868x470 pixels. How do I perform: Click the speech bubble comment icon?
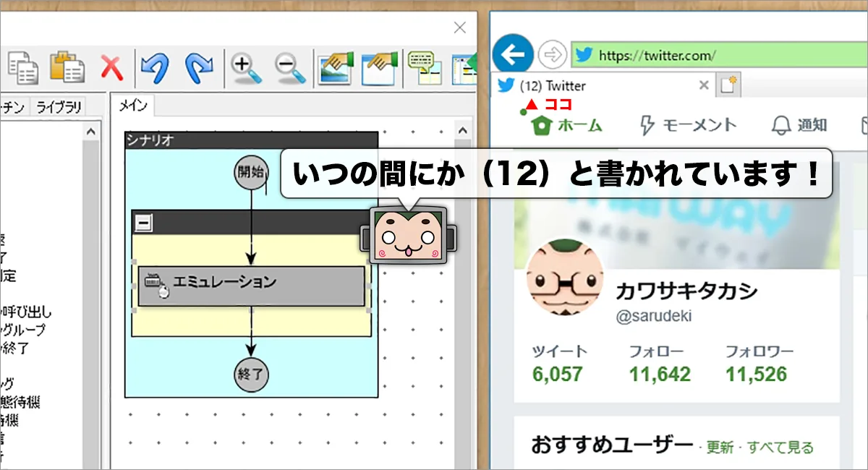(424, 67)
